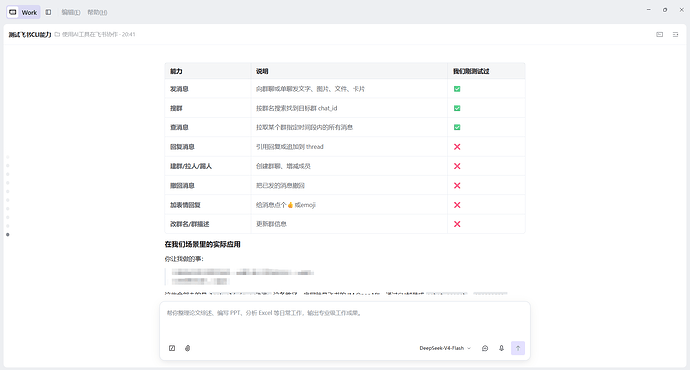Click the description mentioning thread

(x=290, y=147)
